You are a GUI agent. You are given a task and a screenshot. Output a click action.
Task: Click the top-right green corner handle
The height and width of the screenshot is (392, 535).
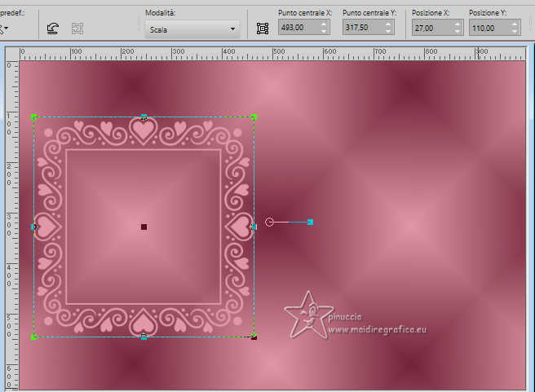[254, 117]
